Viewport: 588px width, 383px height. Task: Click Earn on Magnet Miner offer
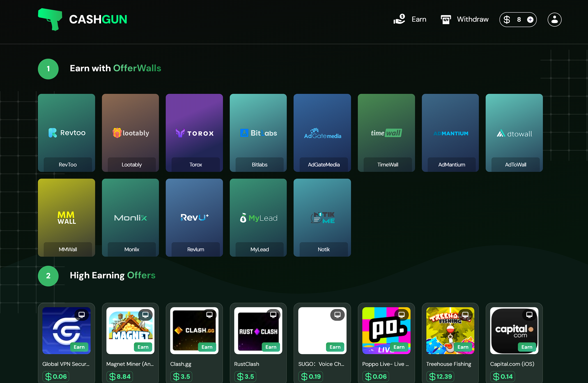[x=143, y=347]
